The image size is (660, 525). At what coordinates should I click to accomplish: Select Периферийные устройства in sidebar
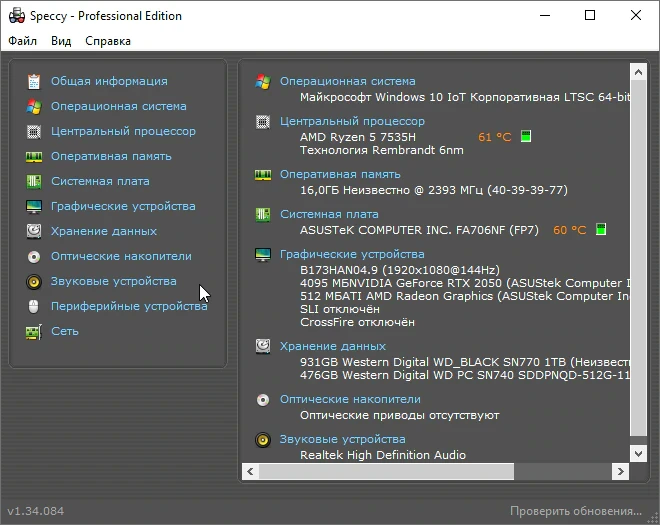(x=129, y=306)
